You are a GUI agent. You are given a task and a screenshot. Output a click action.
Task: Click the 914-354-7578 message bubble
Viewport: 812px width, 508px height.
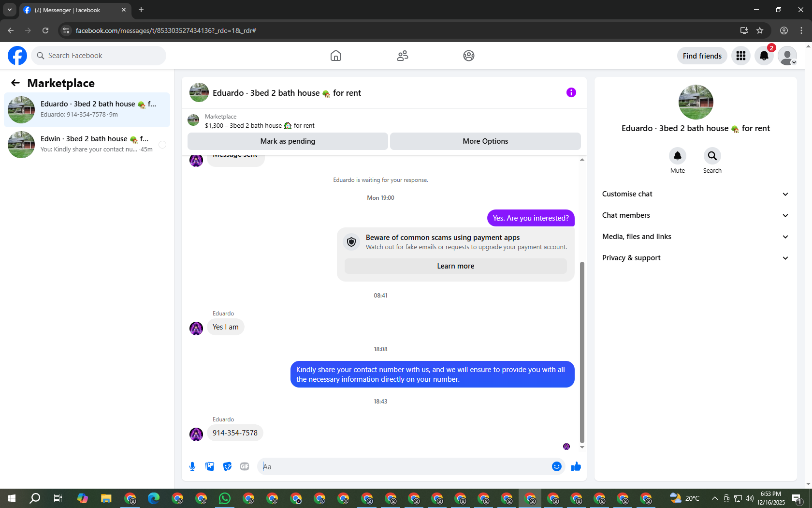click(235, 433)
